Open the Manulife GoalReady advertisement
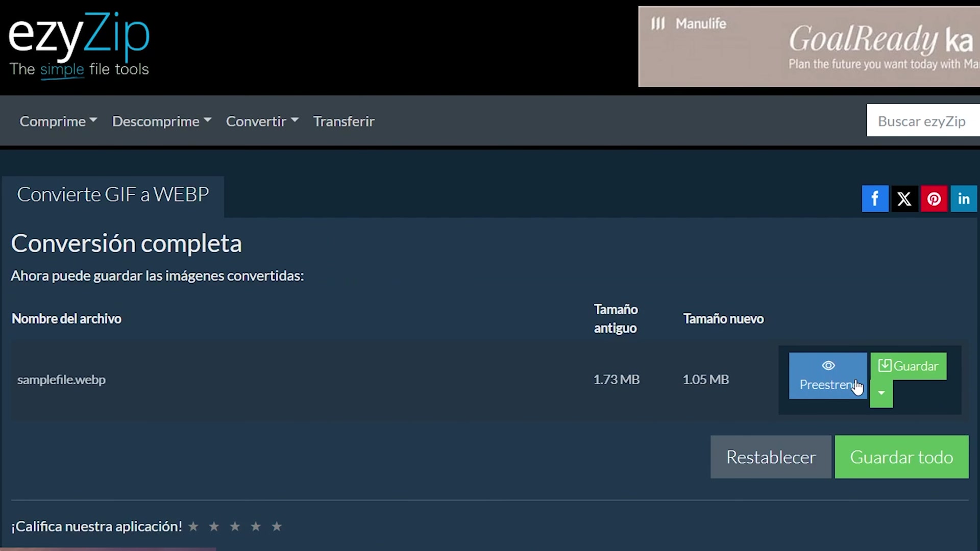 (x=808, y=46)
